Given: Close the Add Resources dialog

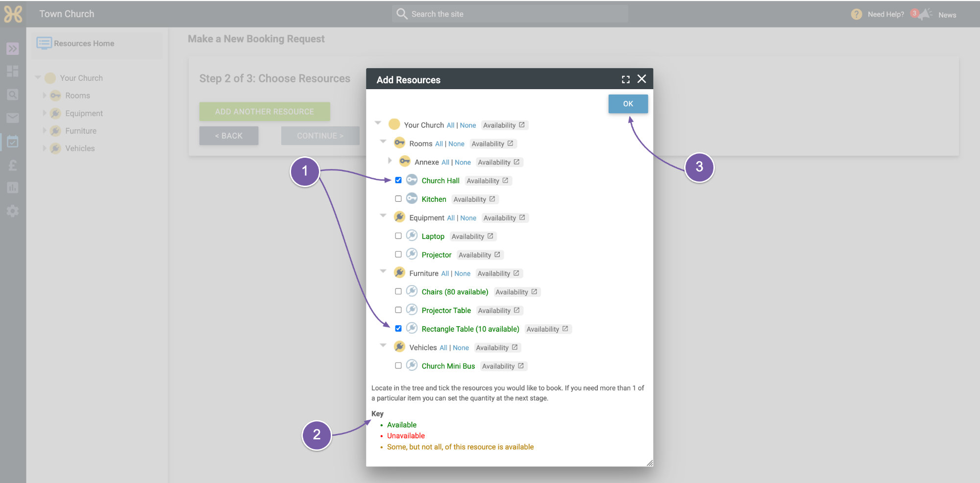Looking at the screenshot, I should tap(641, 79).
